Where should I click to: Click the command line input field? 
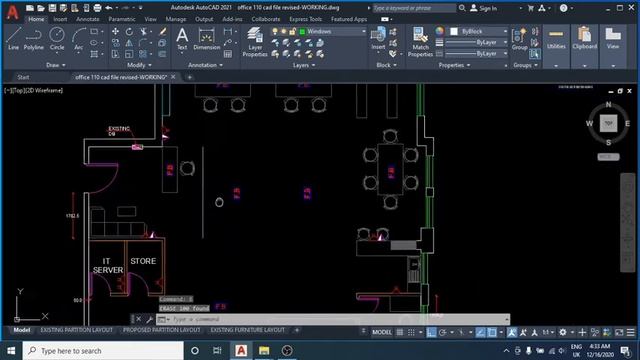tap(339, 319)
